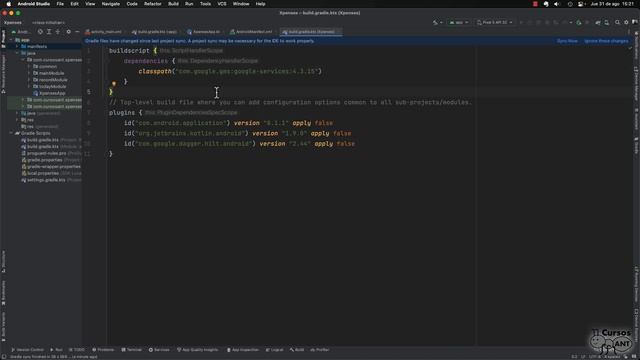Select gradle.properties file
The height and width of the screenshot is (360, 640).
[51, 160]
